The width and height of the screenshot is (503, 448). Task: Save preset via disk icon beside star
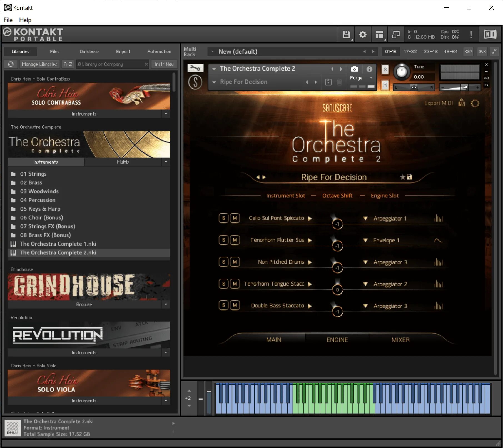tap(409, 177)
